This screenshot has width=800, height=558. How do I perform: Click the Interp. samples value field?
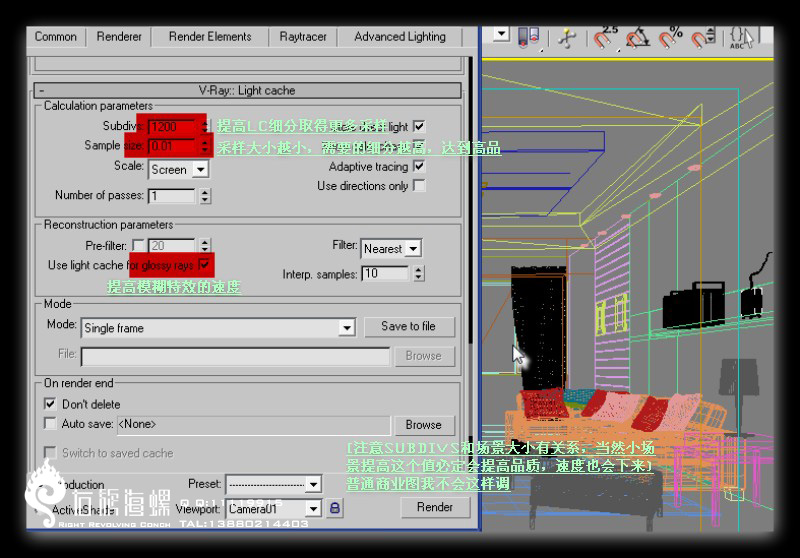[x=385, y=274]
